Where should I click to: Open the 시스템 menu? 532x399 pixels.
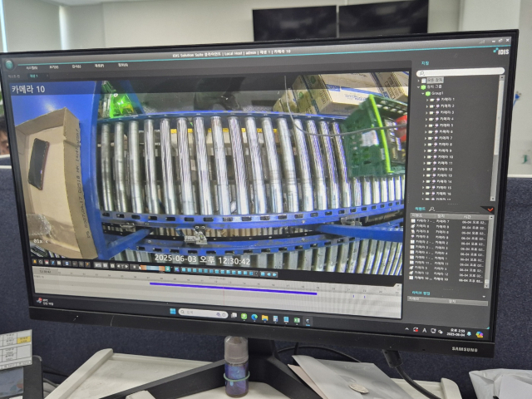(32, 67)
